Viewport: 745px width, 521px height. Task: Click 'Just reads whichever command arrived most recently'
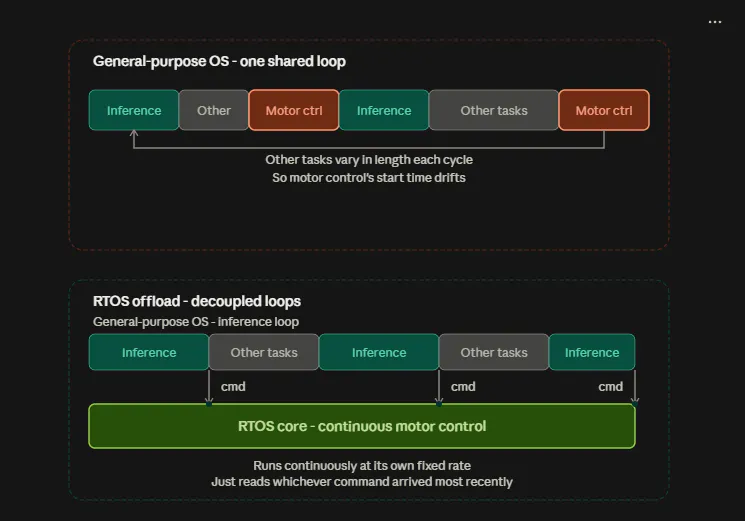(362, 482)
